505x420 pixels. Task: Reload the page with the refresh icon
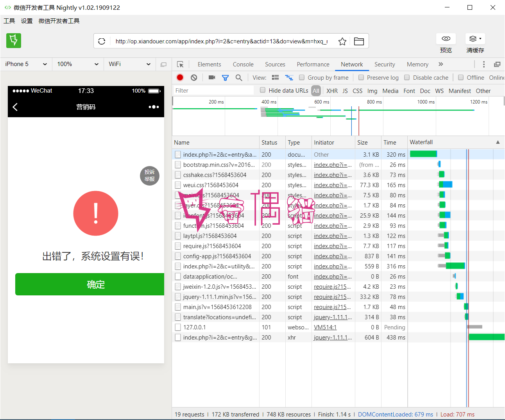[102, 41]
